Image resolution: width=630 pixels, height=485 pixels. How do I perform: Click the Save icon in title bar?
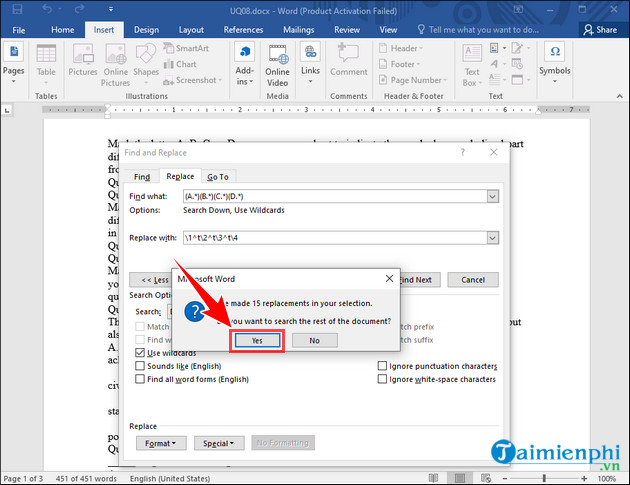17,9
